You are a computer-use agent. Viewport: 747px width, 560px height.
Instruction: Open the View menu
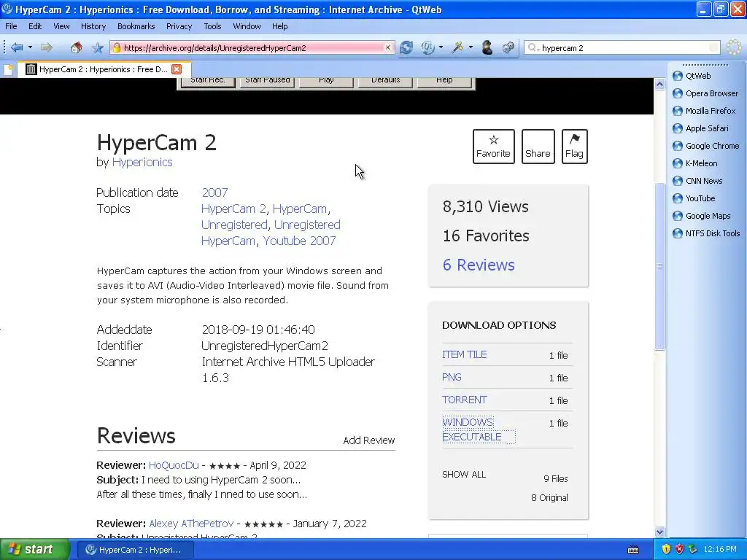(61, 26)
